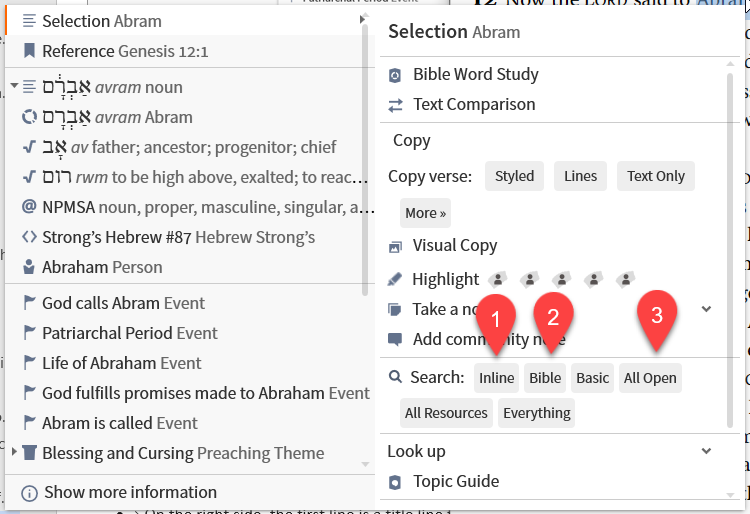The image size is (750, 514).
Task: Apply the first highlight style swatch
Action: coord(498,279)
